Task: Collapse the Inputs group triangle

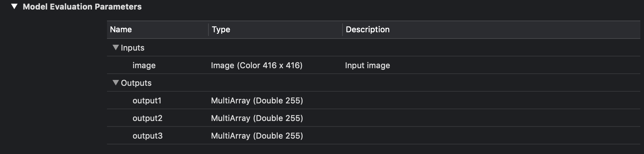Action: (x=116, y=47)
